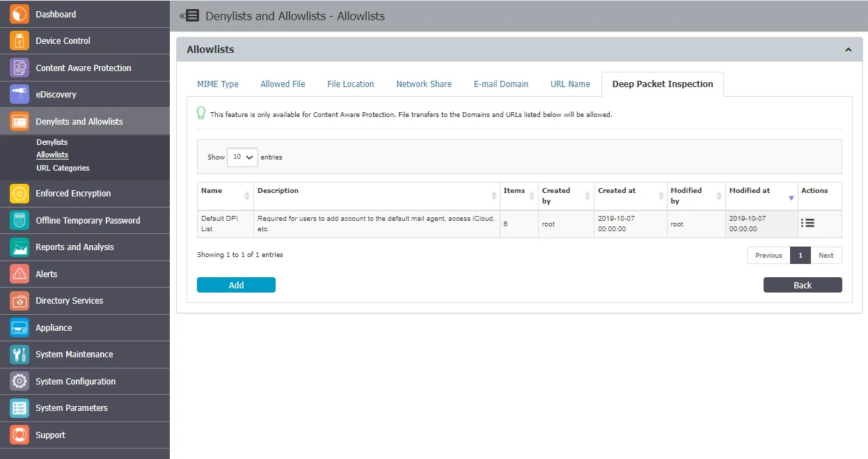
Task: Click the Modified by root cell
Action: pos(695,224)
